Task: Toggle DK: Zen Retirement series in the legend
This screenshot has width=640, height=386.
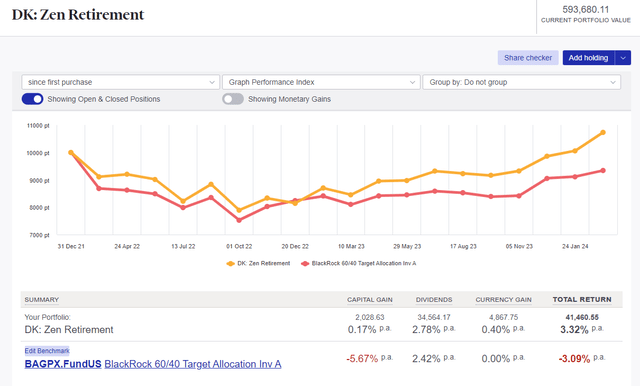Action: [258, 264]
